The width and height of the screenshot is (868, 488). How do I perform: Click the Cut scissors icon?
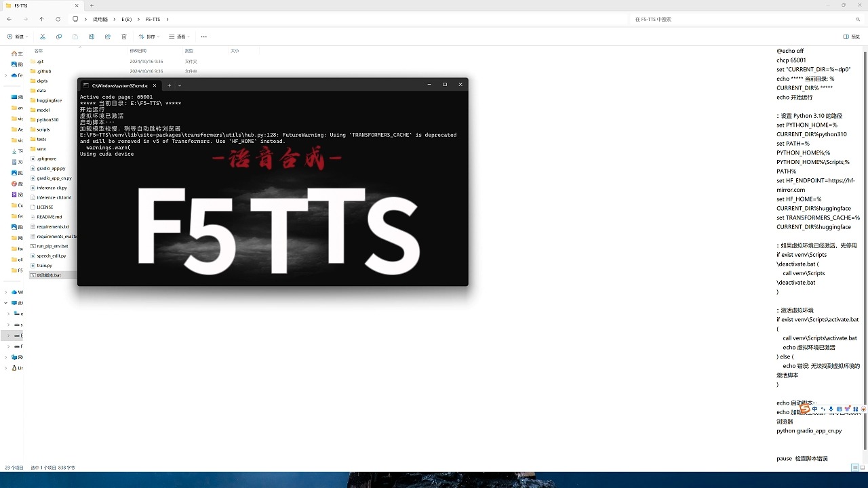[42, 37]
